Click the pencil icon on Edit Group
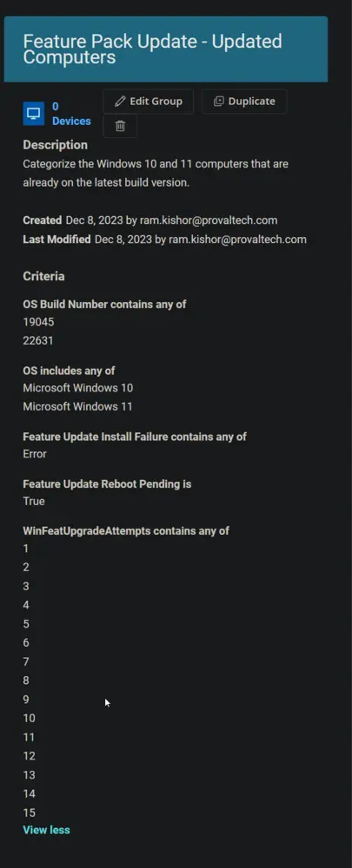Screen dimensions: 352x868 120,102
